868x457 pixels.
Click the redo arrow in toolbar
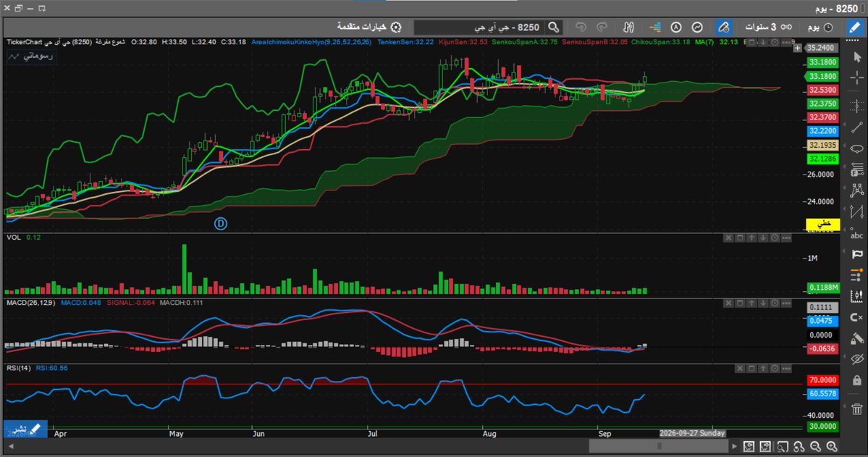point(602,27)
